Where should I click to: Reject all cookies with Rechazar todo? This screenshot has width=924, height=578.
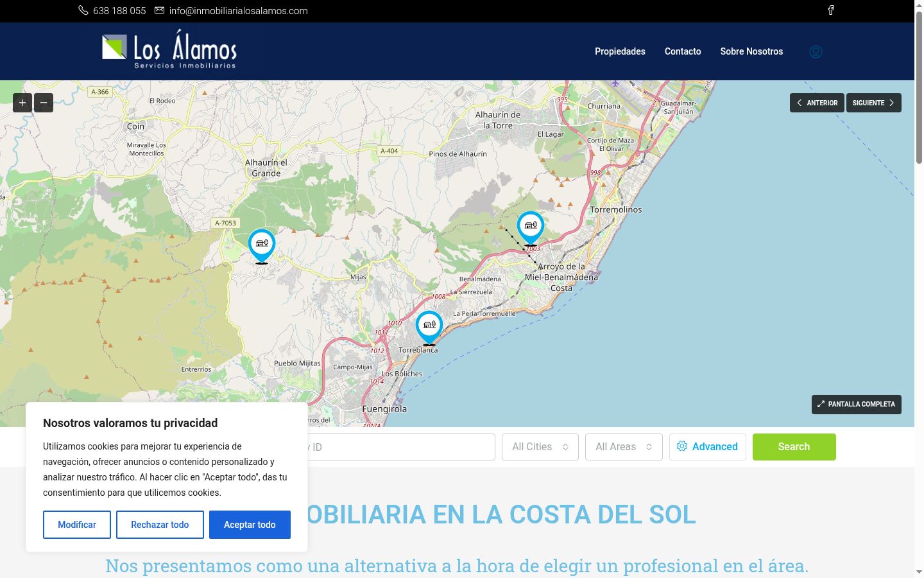click(x=160, y=525)
